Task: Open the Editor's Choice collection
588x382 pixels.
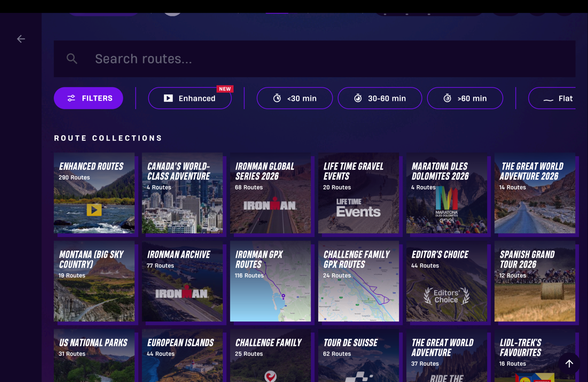Action: click(x=447, y=281)
